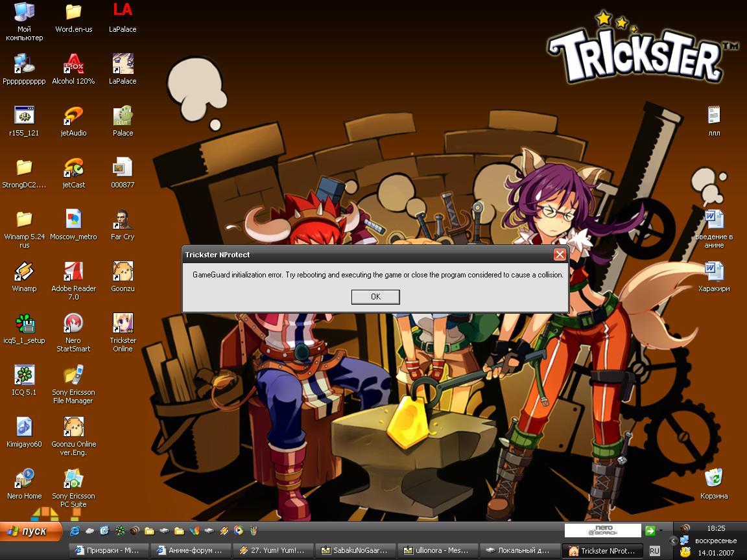Select the Word.en-us folder icon
747x560 pixels.
pos(74,18)
